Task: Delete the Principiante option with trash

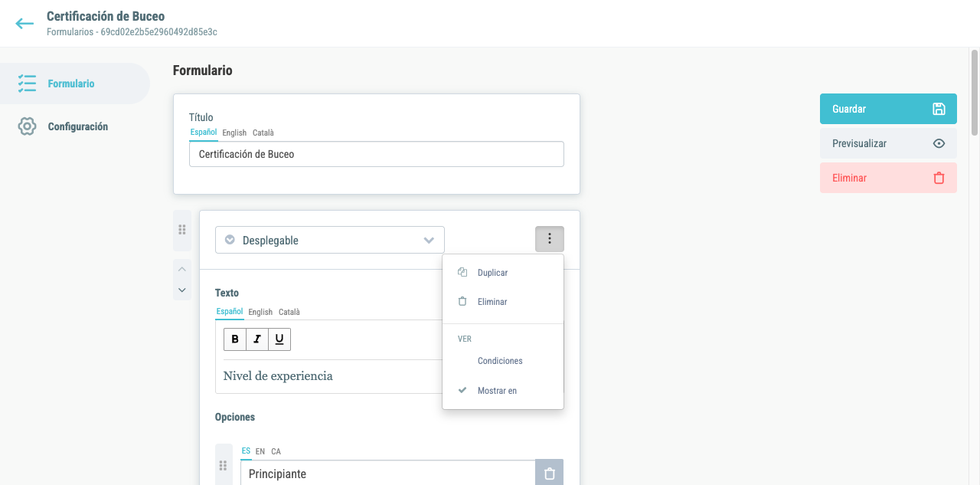Action: (x=549, y=474)
